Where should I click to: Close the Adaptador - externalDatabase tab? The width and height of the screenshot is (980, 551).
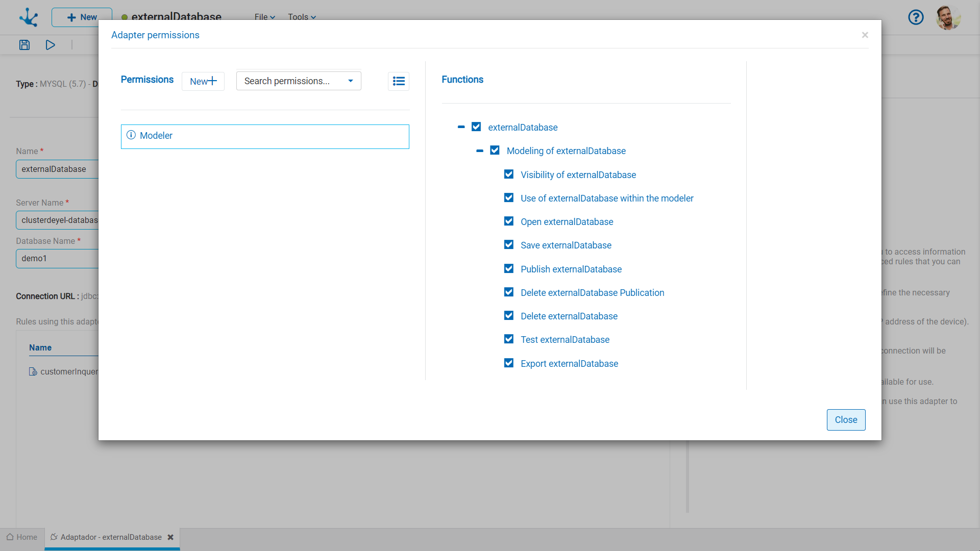coord(170,537)
